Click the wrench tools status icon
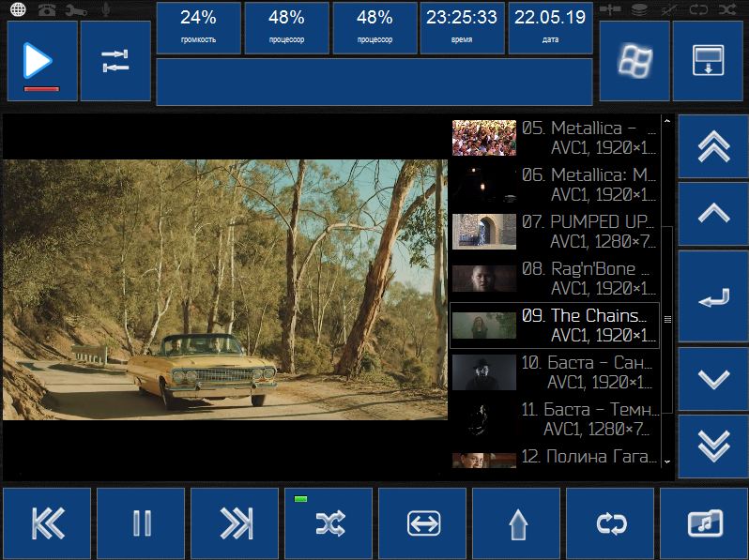The height and width of the screenshot is (560, 749). pos(76,9)
